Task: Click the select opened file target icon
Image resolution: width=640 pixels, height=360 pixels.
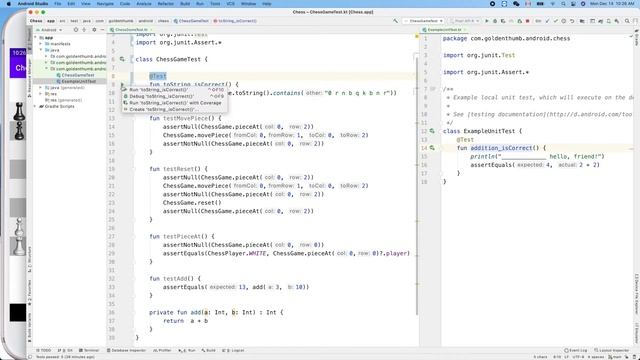Action: click(76, 30)
